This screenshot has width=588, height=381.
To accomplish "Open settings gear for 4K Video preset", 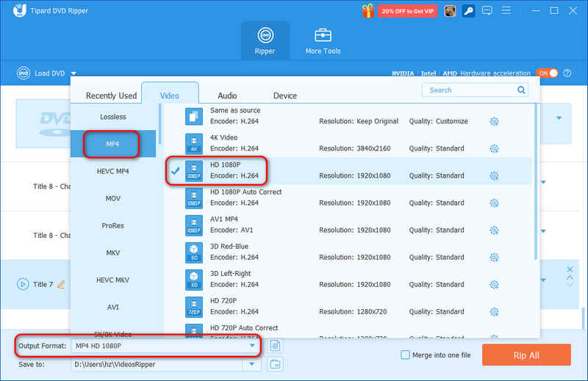I will click(x=494, y=148).
